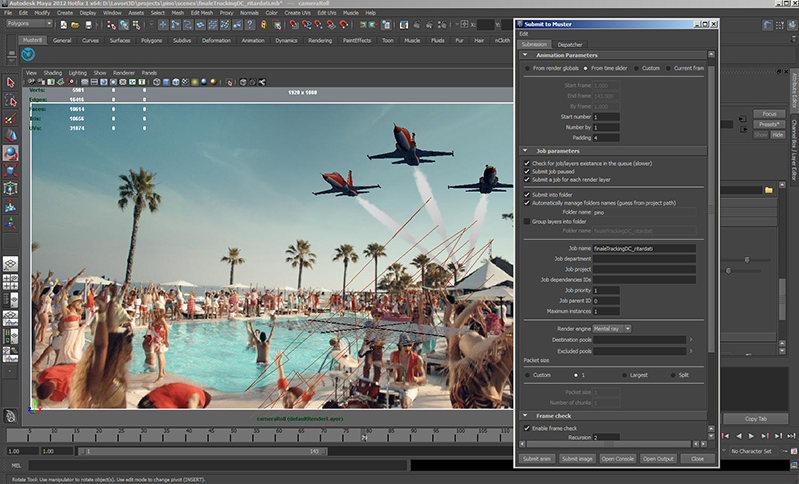Click the question mark help icon
The image size is (799, 484).
[x=250, y=24]
